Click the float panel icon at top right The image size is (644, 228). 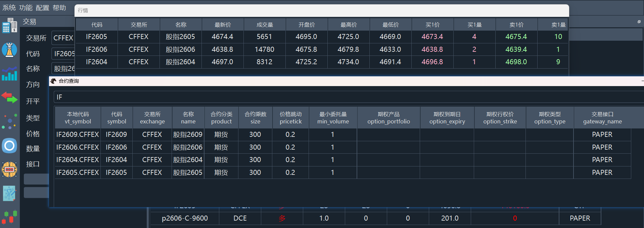coord(639,22)
